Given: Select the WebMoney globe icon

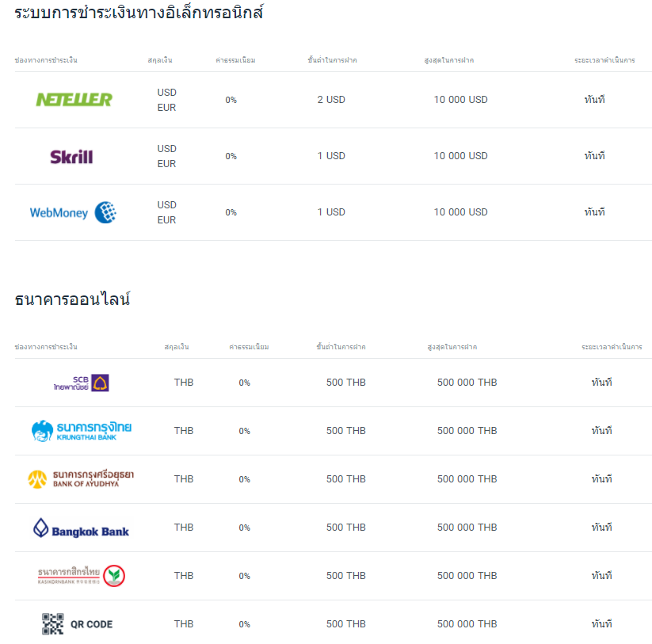Looking at the screenshot, I should (105, 212).
